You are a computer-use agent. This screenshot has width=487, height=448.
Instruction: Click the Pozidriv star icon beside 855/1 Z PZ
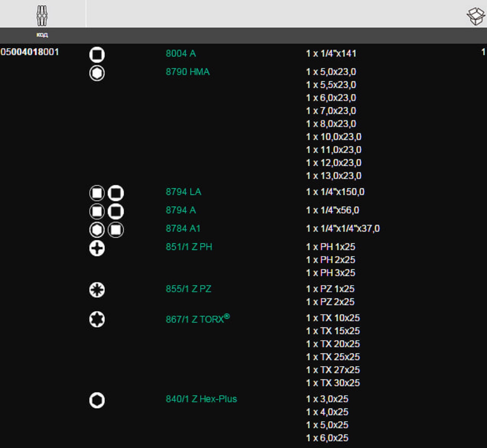click(97, 290)
